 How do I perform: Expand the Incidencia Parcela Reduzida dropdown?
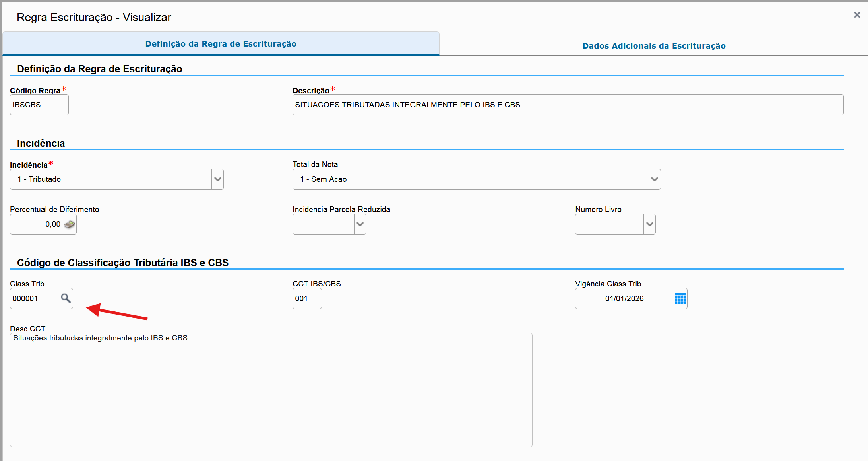[360, 224]
